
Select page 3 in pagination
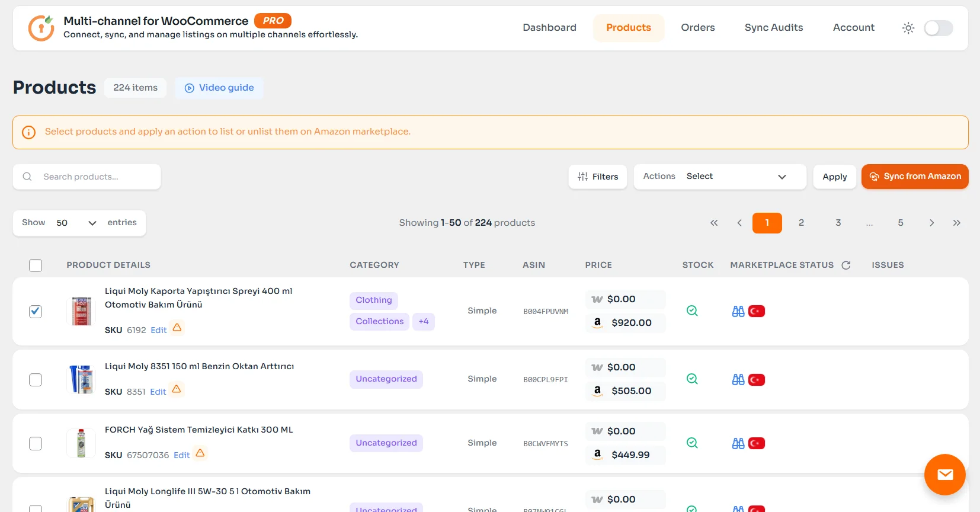point(838,223)
